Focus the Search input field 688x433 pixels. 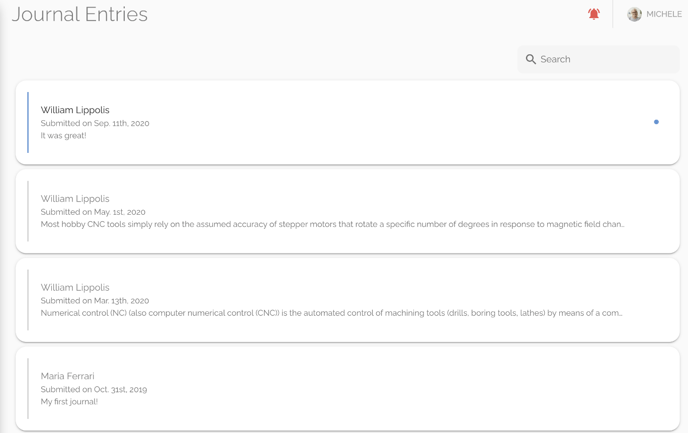coord(598,59)
